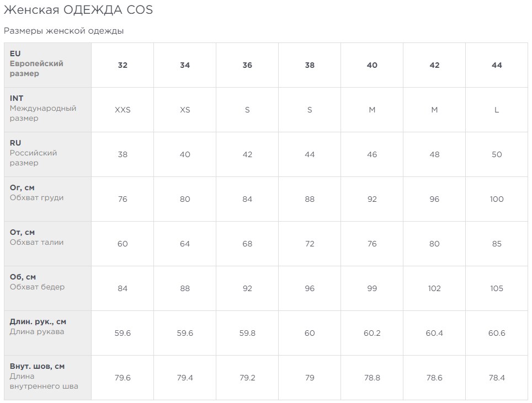Click waist measurement 85 cell
Image resolution: width=532 pixels, height=403 pixels.
(497, 244)
